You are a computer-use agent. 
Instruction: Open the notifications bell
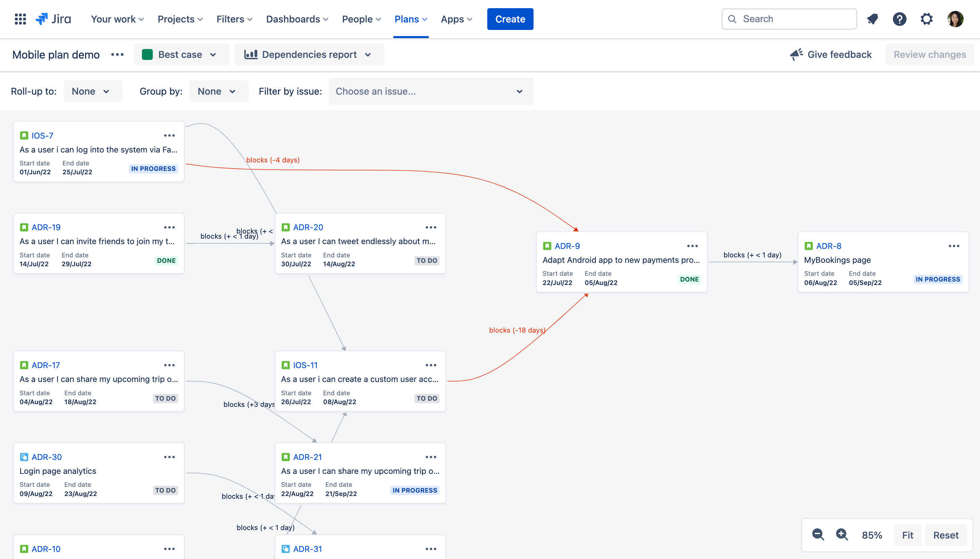click(x=872, y=19)
